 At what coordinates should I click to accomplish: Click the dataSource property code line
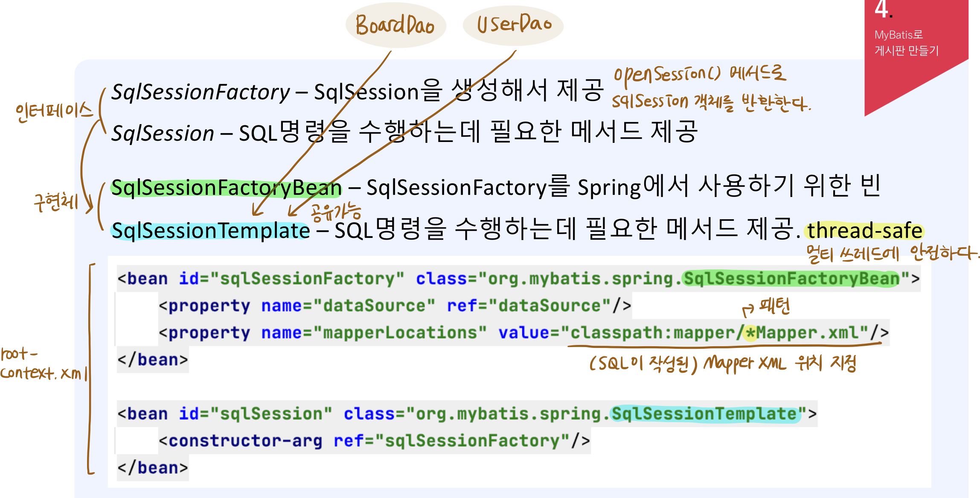(x=395, y=306)
